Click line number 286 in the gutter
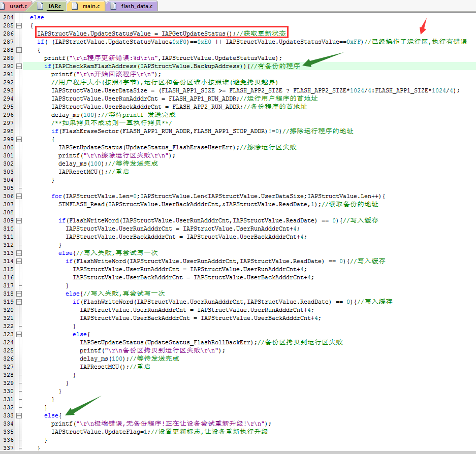The height and width of the screenshot is (454, 476). pos(8,34)
